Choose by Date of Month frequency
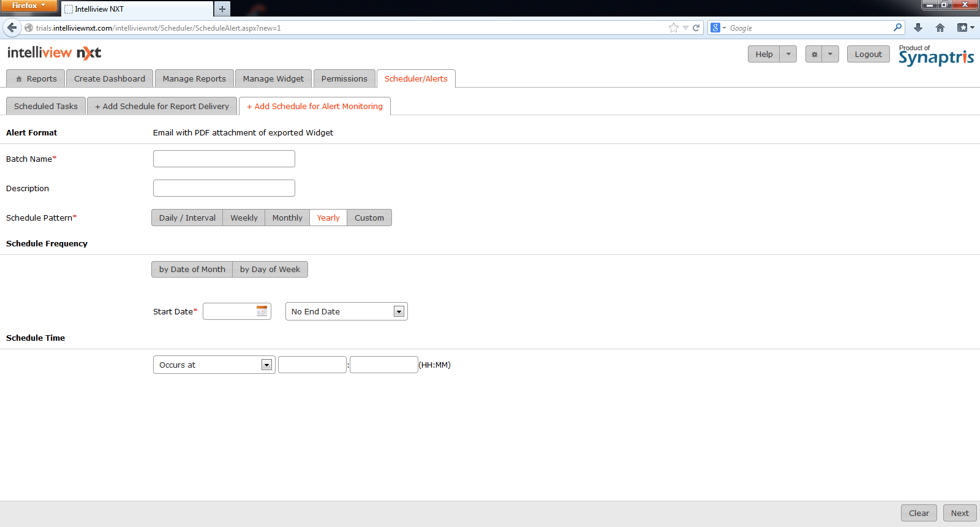 pyautogui.click(x=192, y=269)
